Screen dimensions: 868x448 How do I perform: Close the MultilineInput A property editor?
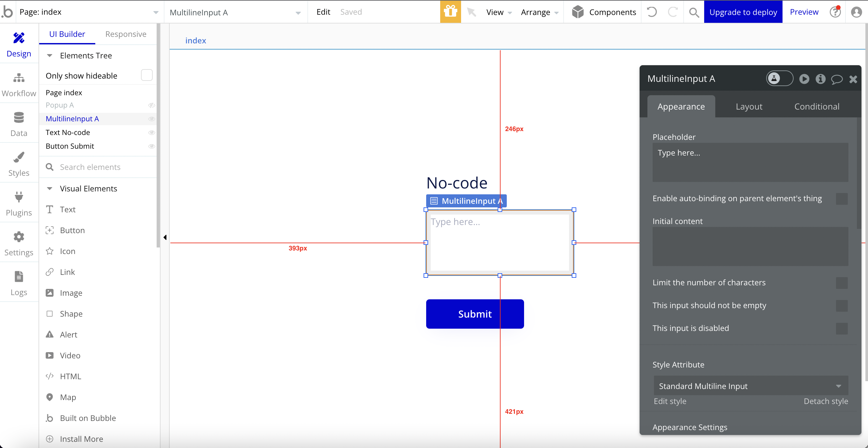point(853,79)
